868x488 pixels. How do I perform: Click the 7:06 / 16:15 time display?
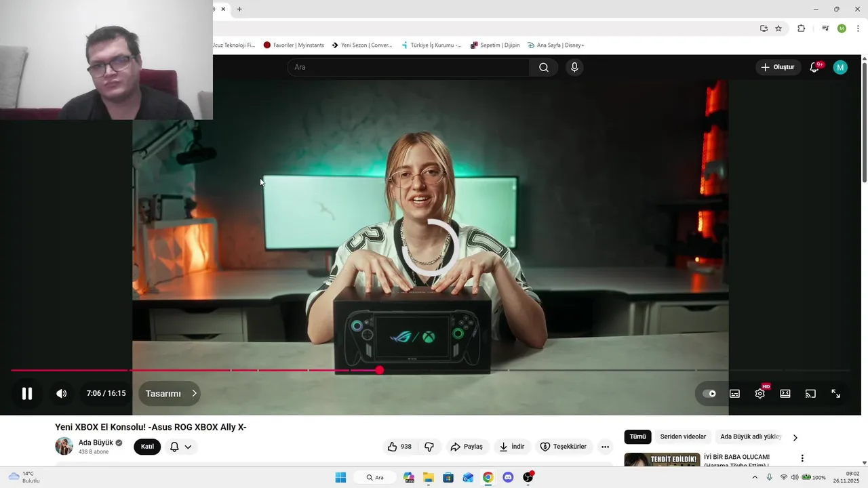[x=106, y=393]
